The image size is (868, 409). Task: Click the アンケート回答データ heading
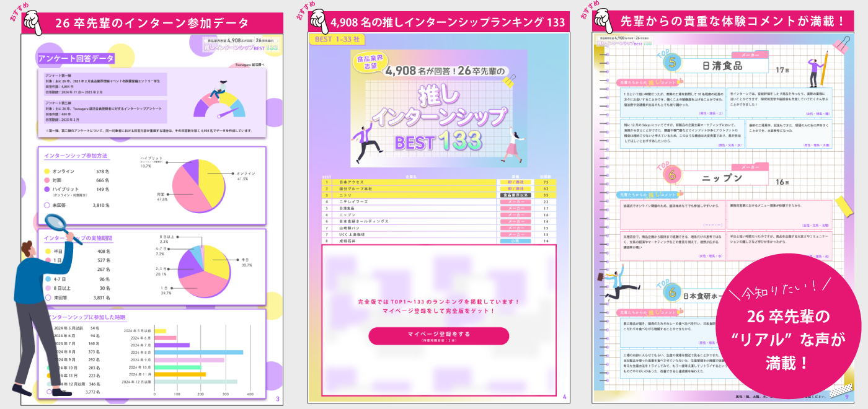pyautogui.click(x=76, y=58)
